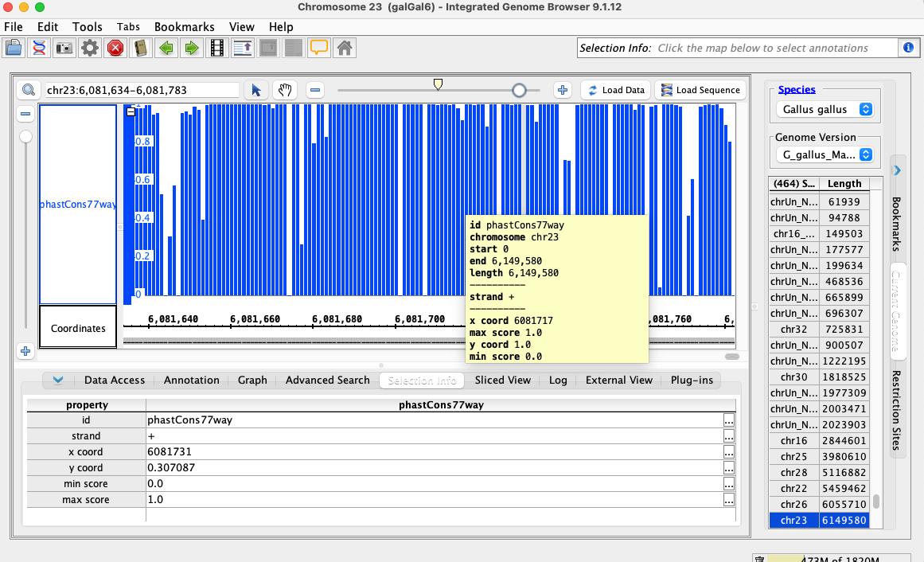924x562 pixels.
Task: Click the home icon in toolbar
Action: (344, 48)
